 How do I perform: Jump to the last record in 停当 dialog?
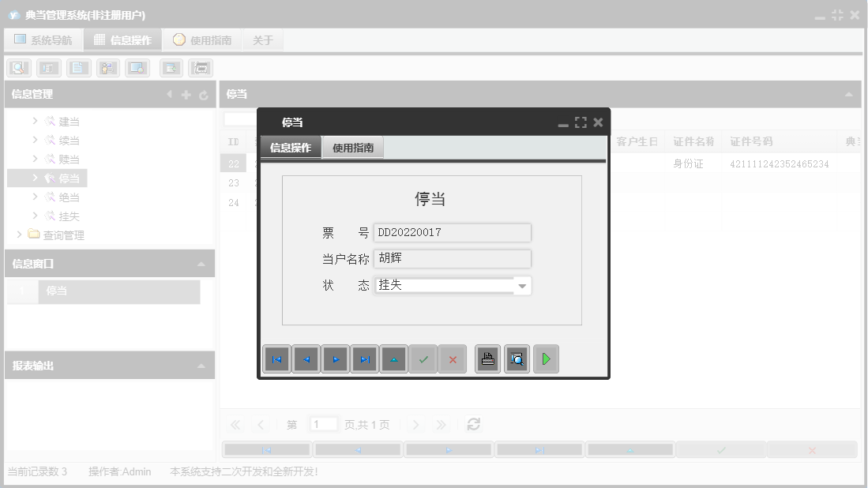pos(364,359)
